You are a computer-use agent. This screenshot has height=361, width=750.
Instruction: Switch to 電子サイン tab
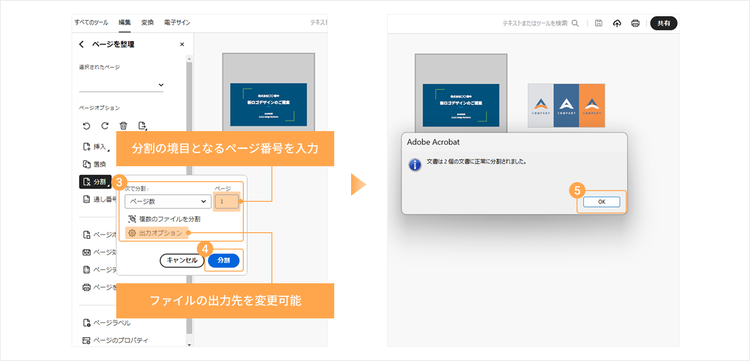[176, 22]
